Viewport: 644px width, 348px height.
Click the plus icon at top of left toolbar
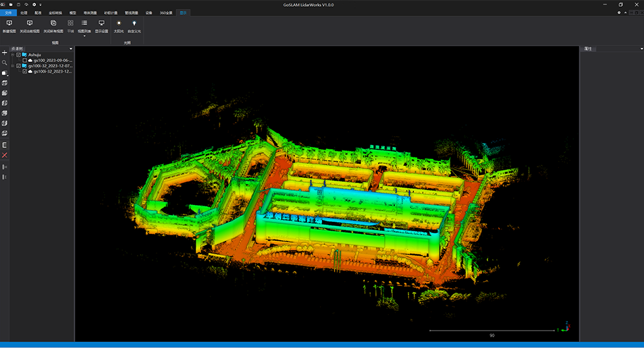pyautogui.click(x=5, y=53)
